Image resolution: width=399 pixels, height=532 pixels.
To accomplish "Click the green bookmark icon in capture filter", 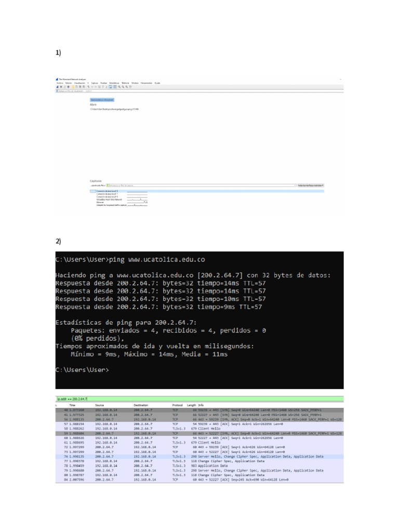I will coord(108,185).
